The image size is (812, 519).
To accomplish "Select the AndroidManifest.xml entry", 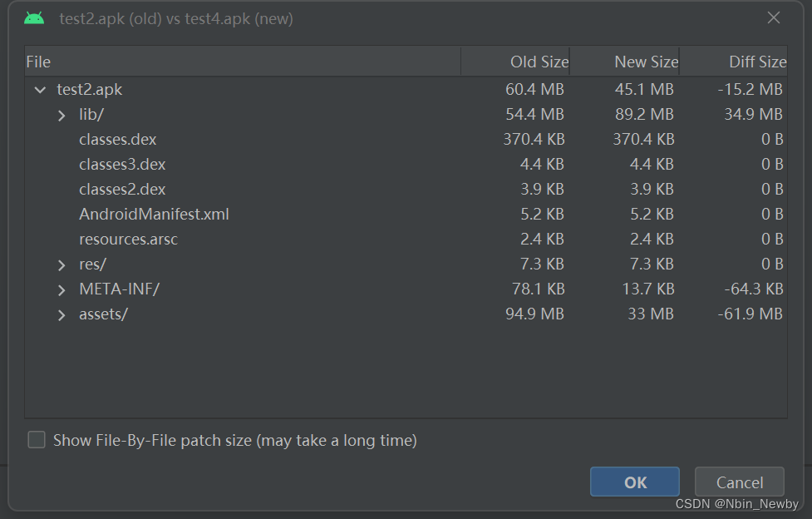I will 154,215.
